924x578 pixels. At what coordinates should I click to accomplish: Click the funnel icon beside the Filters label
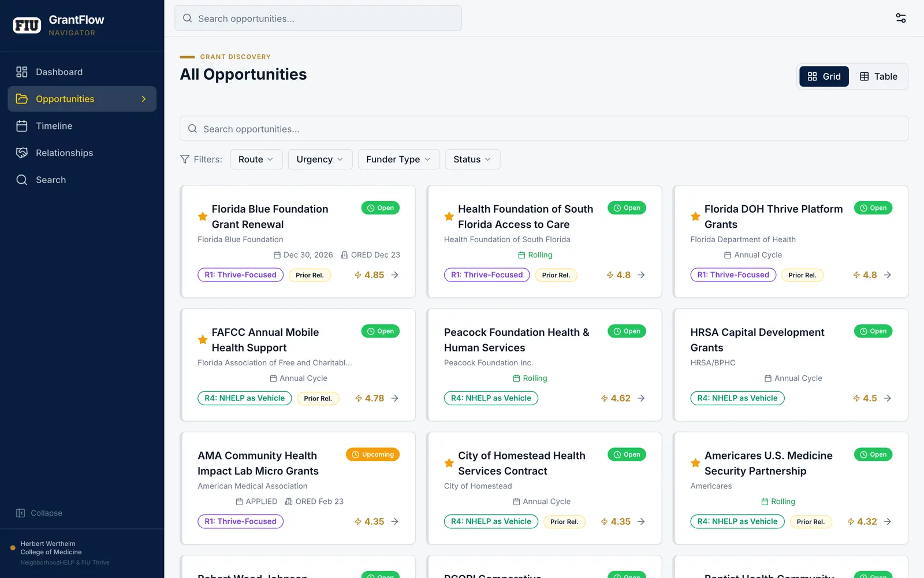[x=185, y=160]
